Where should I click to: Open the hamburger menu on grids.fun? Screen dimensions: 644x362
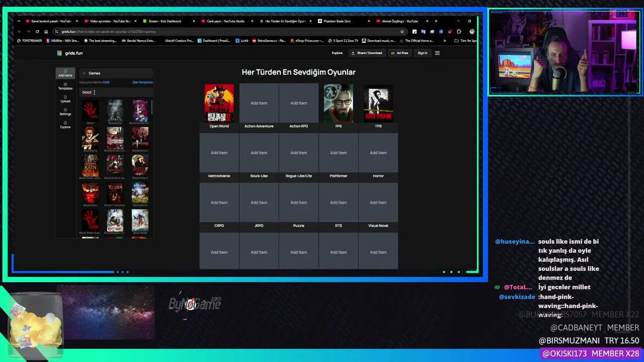[x=437, y=53]
